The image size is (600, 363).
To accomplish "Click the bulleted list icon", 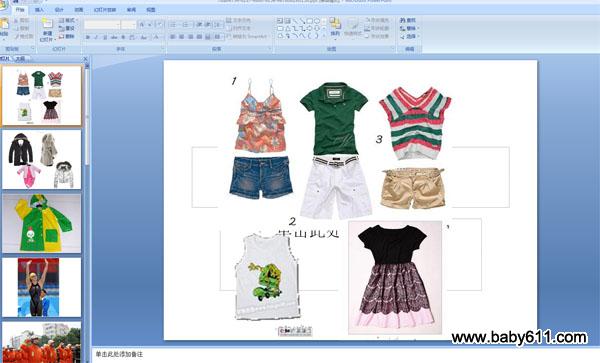I will pyautogui.click(x=173, y=25).
